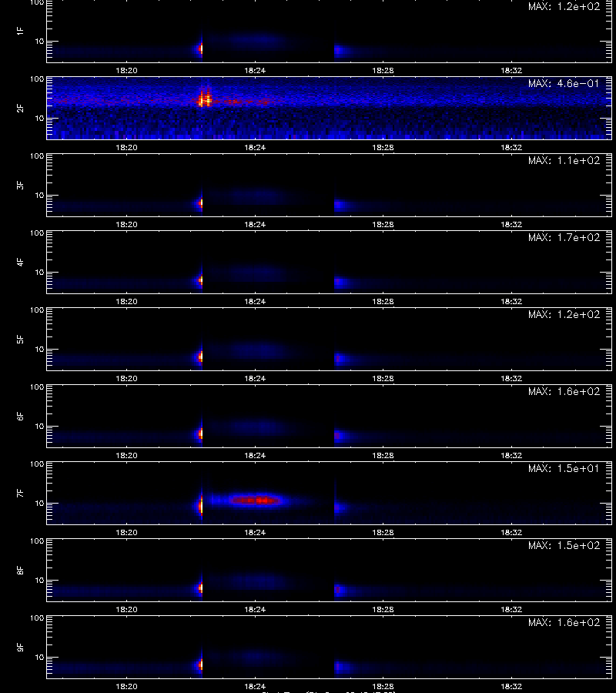
Task: Click the bright burst spike in 5F panel
Action: click(201, 357)
